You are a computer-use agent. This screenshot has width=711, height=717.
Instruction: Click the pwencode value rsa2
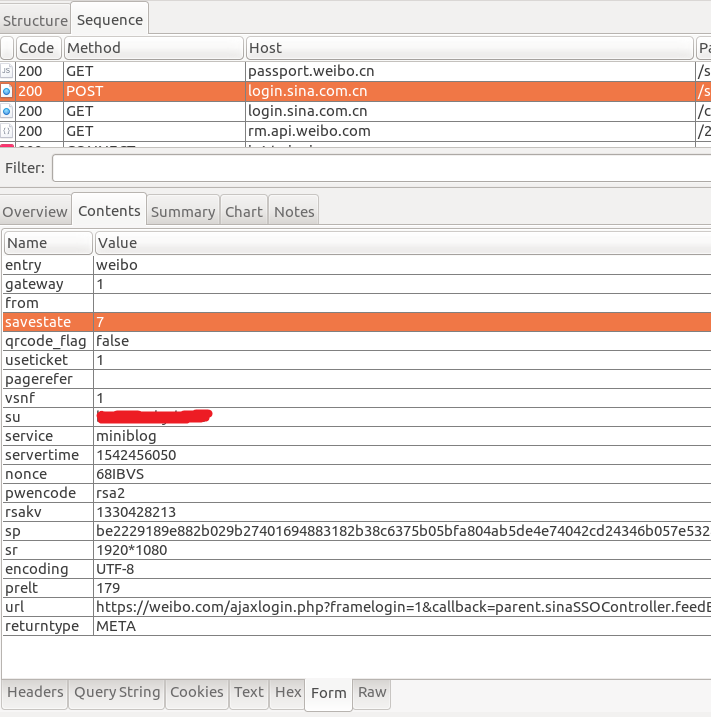pyautogui.click(x=110, y=493)
